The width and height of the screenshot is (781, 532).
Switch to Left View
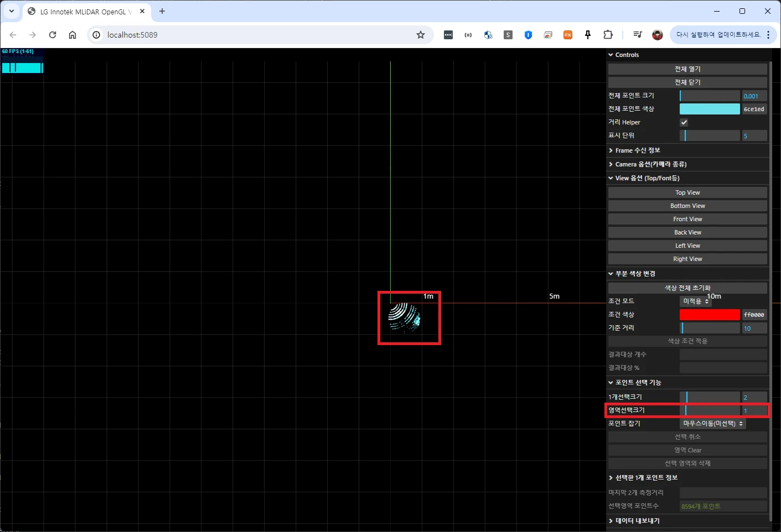click(x=687, y=246)
